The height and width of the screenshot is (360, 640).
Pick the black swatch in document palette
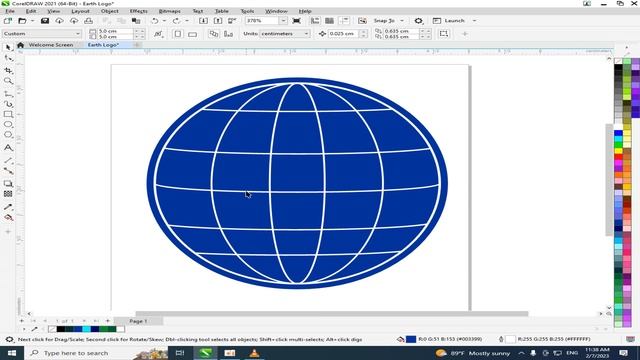pos(61,329)
